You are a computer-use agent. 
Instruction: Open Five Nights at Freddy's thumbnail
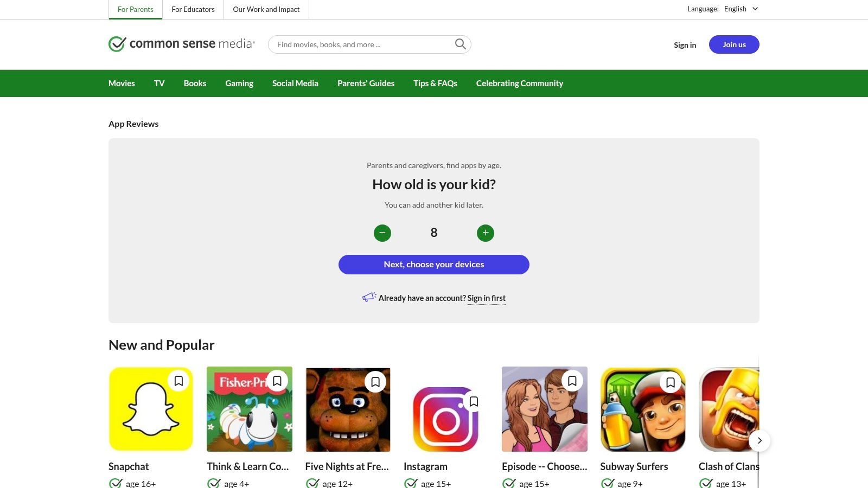click(348, 409)
